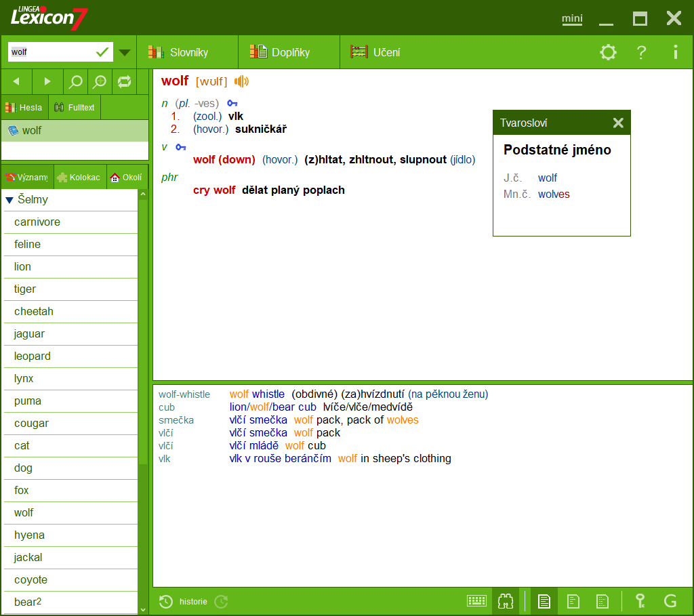
Task: Click key icon beside noun plural
Action: [232, 104]
